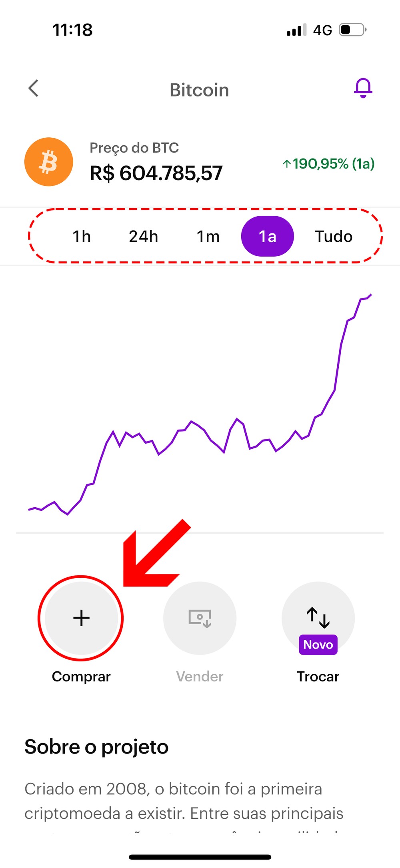The width and height of the screenshot is (400, 868).
Task: Tap the purple Novo badge
Action: pos(318,645)
